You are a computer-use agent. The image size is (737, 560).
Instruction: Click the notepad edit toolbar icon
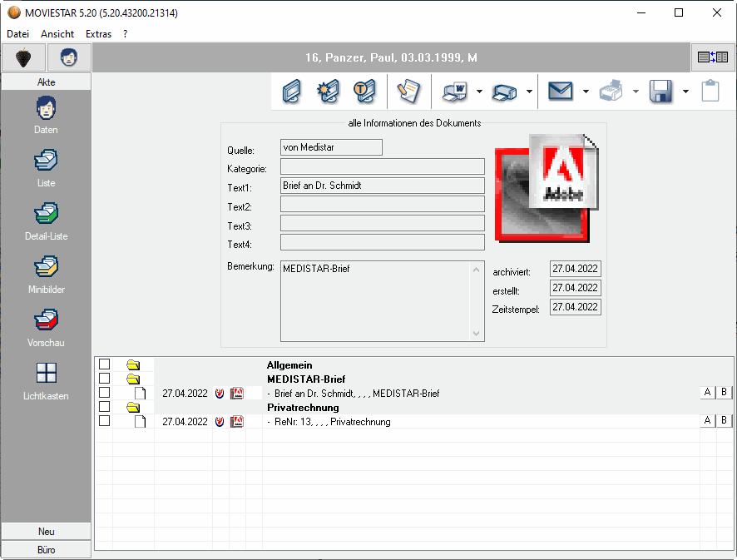click(x=408, y=92)
